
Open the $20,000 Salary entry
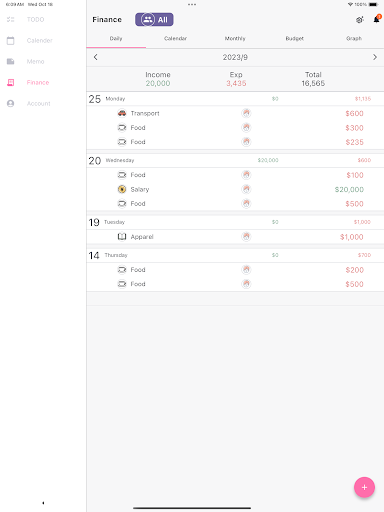click(235, 189)
